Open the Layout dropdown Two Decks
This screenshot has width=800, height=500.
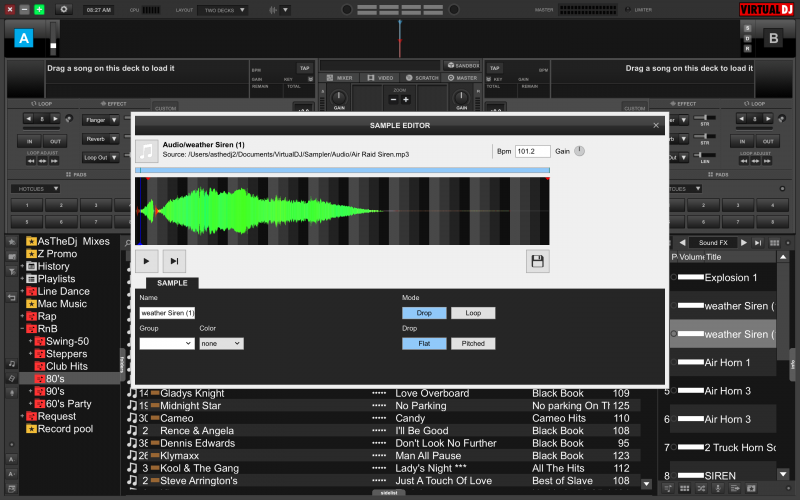tap(224, 10)
